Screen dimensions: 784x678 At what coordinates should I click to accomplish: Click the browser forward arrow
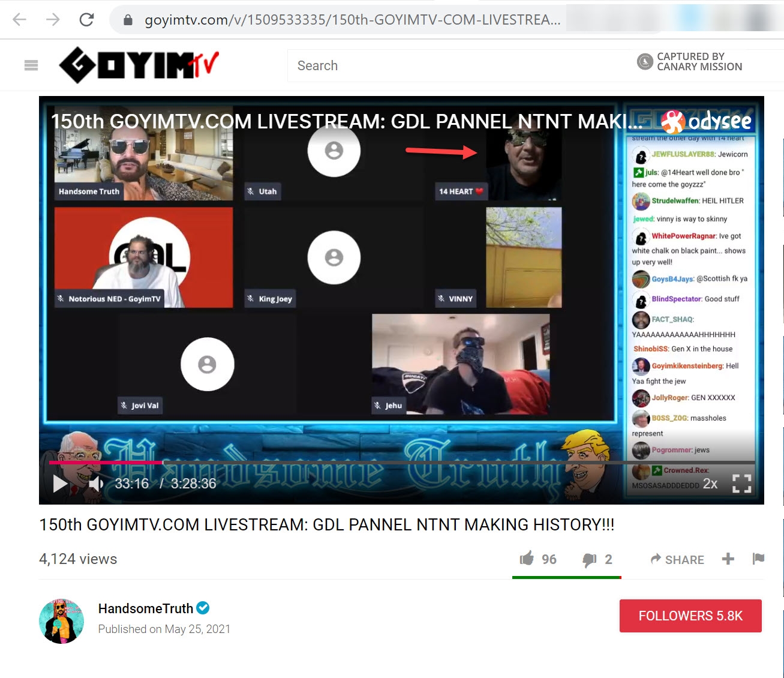(x=53, y=20)
